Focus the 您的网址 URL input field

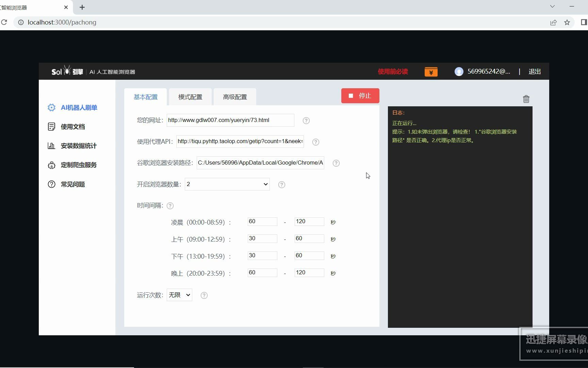tap(230, 120)
